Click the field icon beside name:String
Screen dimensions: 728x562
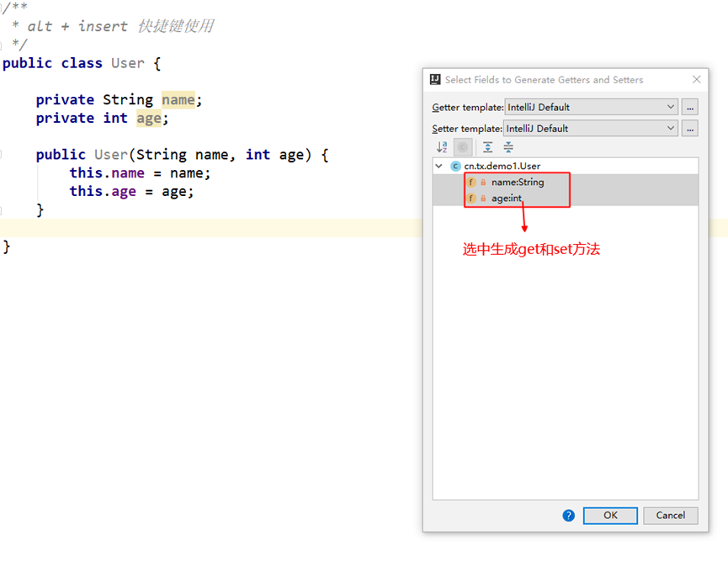pyautogui.click(x=470, y=182)
